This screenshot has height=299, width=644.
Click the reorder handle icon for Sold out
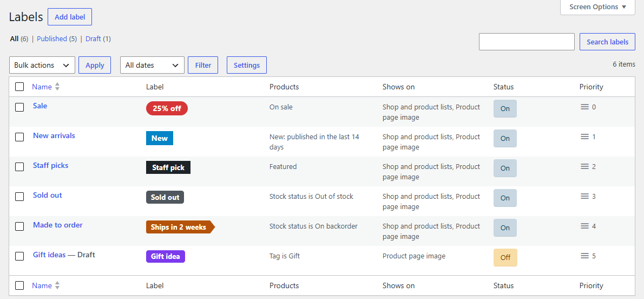click(584, 196)
